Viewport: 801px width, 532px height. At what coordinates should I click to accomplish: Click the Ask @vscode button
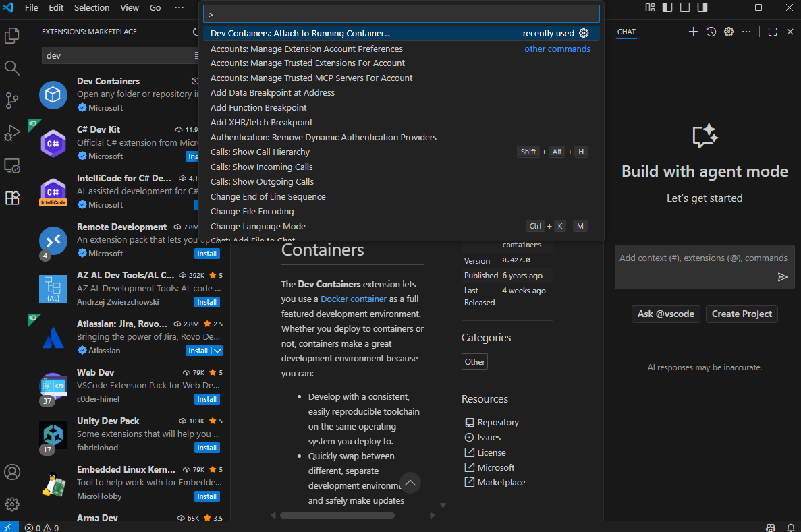[x=665, y=314]
